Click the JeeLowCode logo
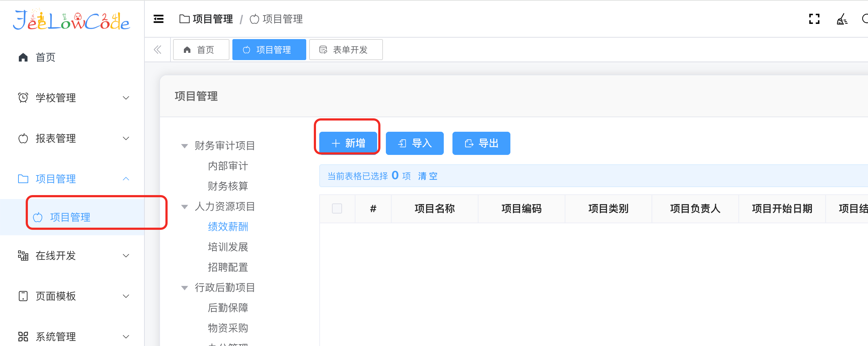868x346 pixels. 71,21
